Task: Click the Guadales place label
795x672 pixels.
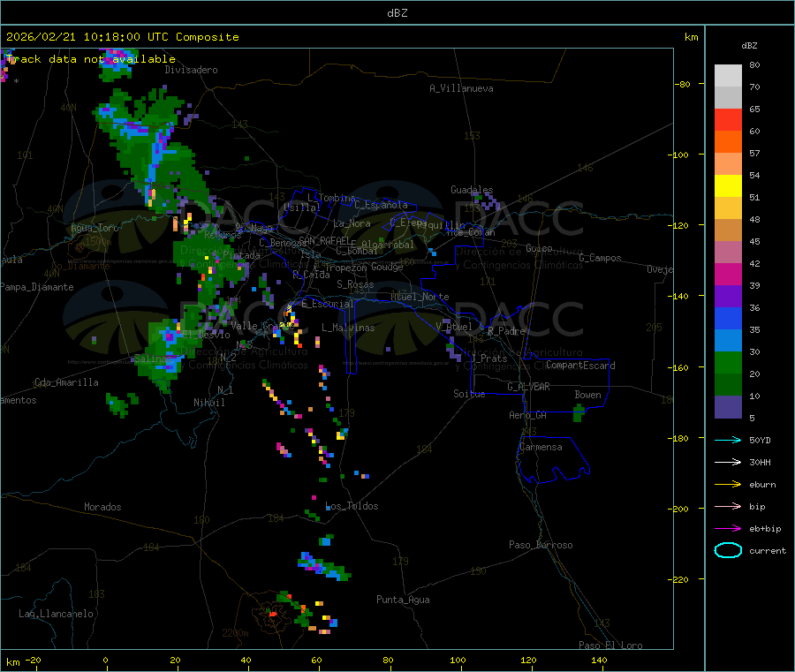Action: (472, 190)
